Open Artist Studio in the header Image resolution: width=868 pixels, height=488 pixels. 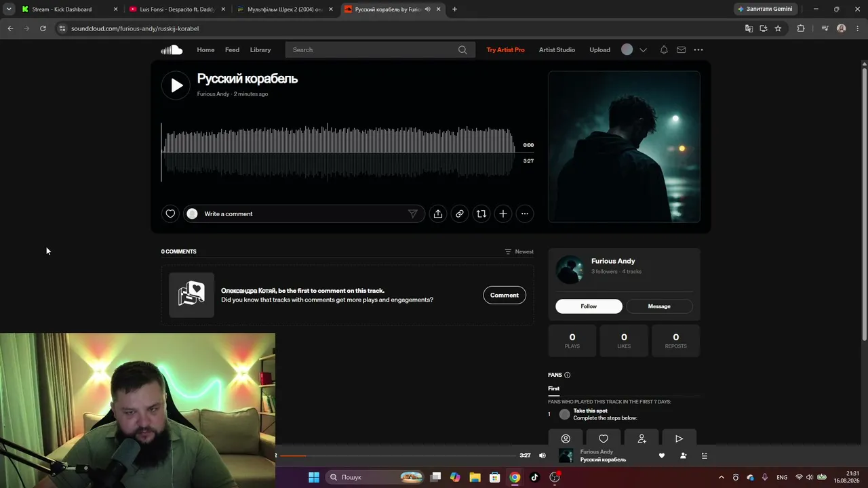[557, 49]
